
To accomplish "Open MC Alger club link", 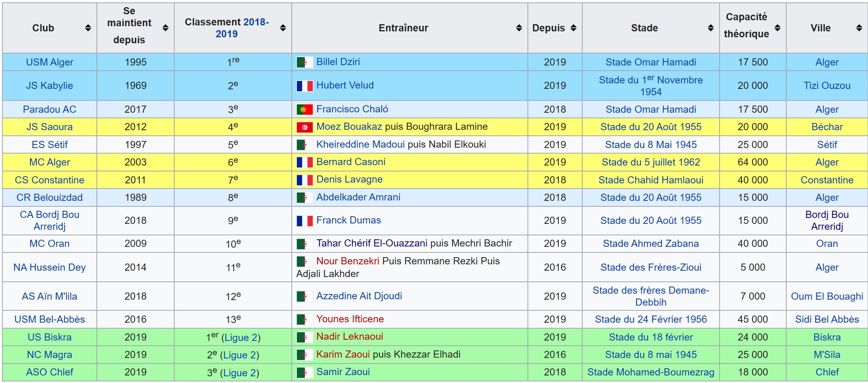I will click(50, 162).
